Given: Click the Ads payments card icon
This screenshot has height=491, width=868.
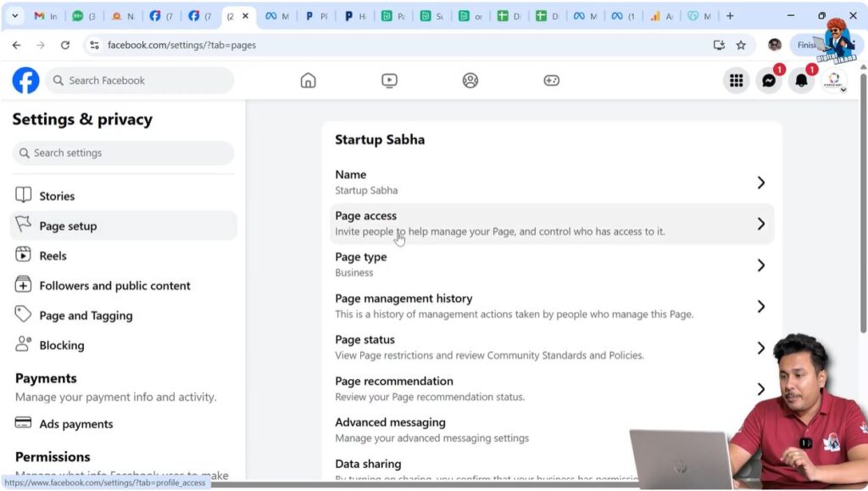Looking at the screenshot, I should (x=23, y=423).
